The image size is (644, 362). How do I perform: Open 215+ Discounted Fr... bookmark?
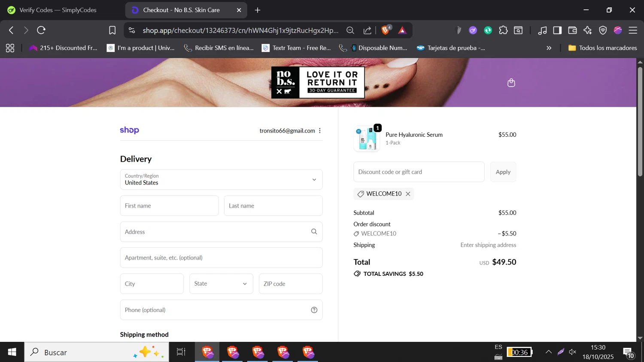(63, 48)
